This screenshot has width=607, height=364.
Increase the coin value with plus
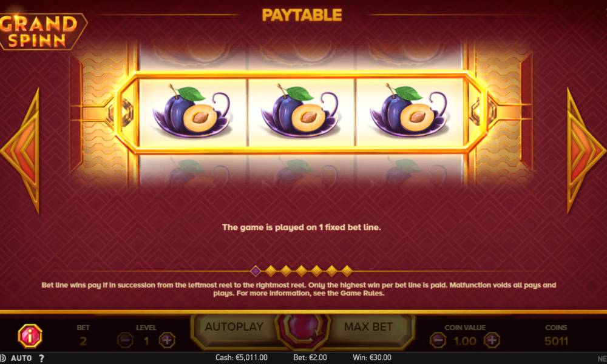(x=492, y=340)
